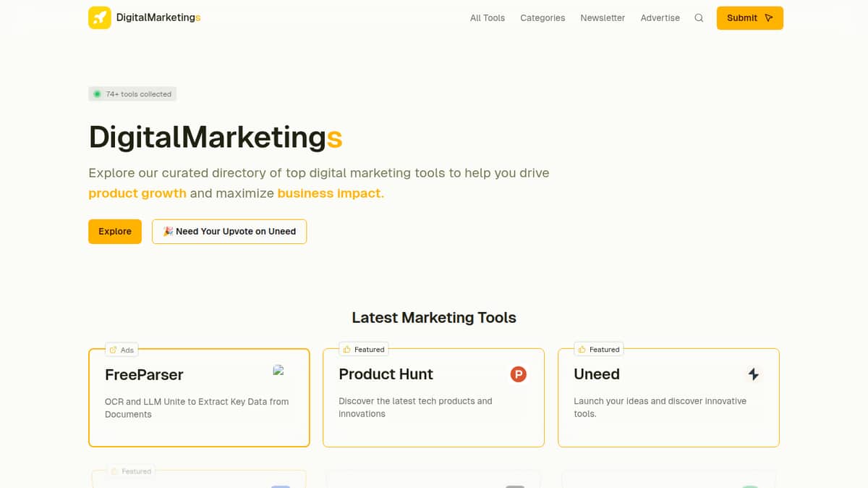
Task: Open the search magnifier icon
Action: click(699, 18)
